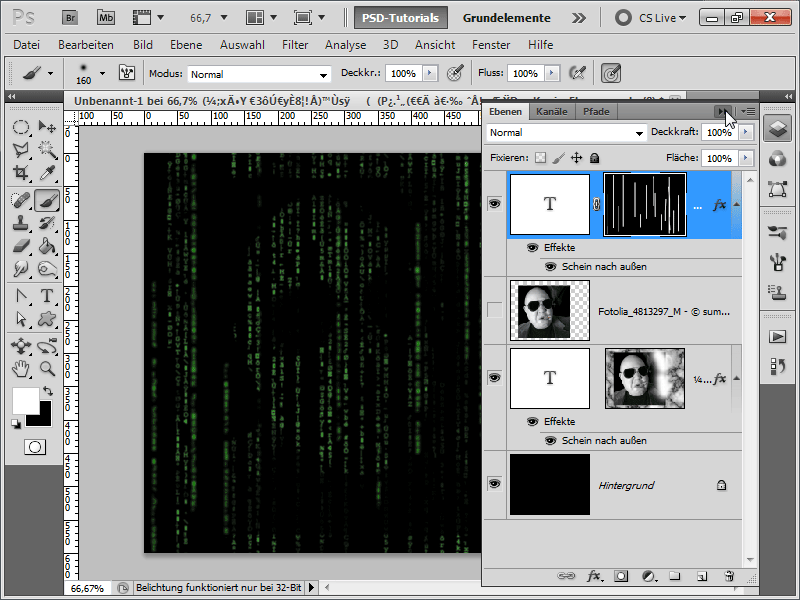Viewport: 800px width, 600px height.
Task: Select the top layer's mask thumbnail
Action: click(x=645, y=205)
